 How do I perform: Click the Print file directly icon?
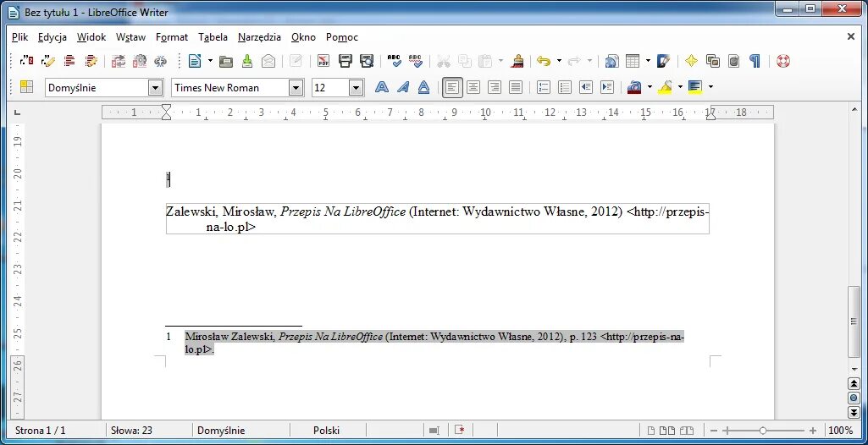point(345,61)
